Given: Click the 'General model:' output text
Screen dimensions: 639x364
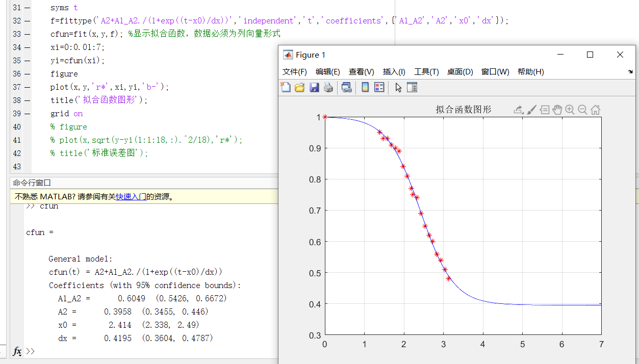Looking at the screenshot, I should click(81, 258).
